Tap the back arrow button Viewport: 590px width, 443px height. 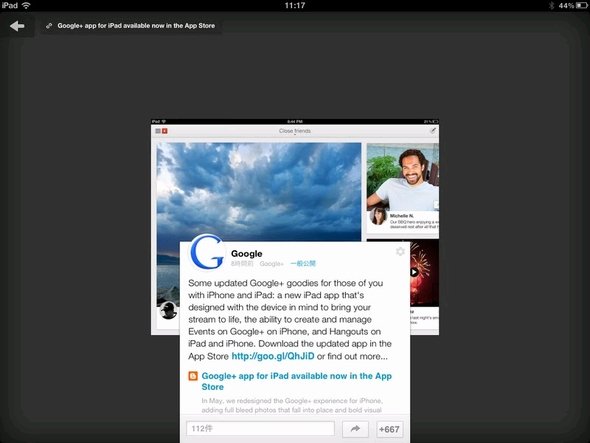[x=17, y=26]
